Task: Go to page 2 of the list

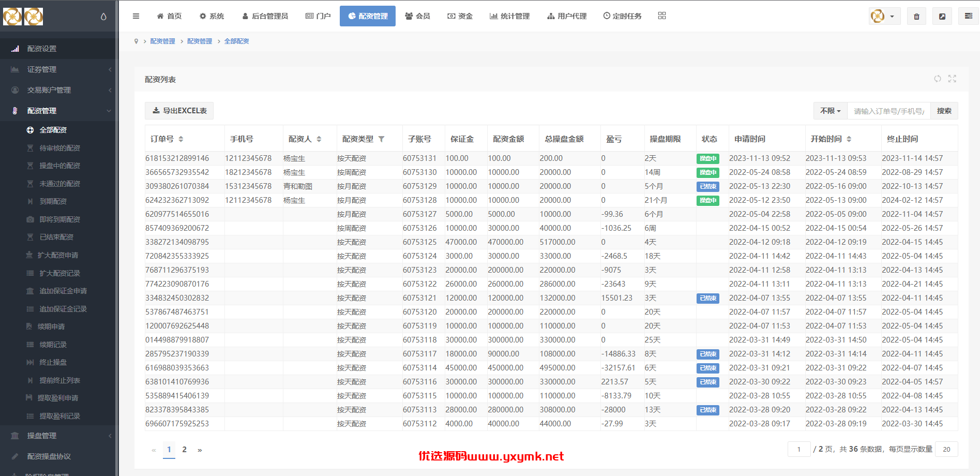Action: point(184,450)
